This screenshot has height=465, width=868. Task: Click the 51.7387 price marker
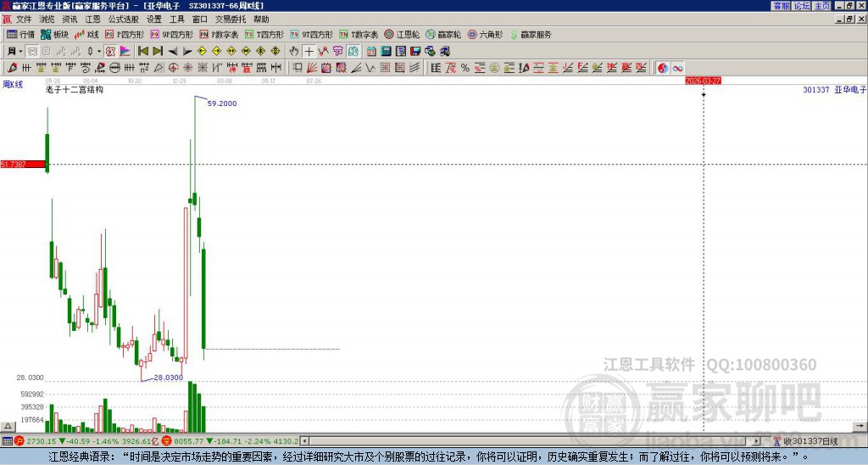22,165
